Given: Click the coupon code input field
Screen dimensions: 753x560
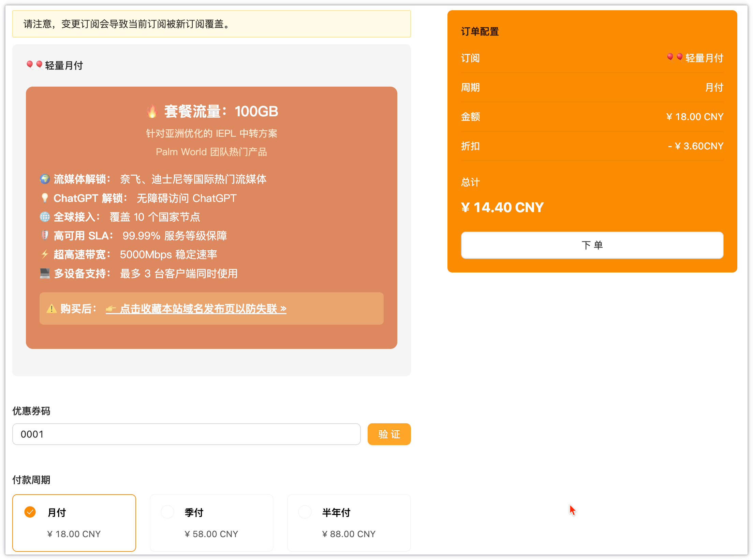Looking at the screenshot, I should point(186,434).
